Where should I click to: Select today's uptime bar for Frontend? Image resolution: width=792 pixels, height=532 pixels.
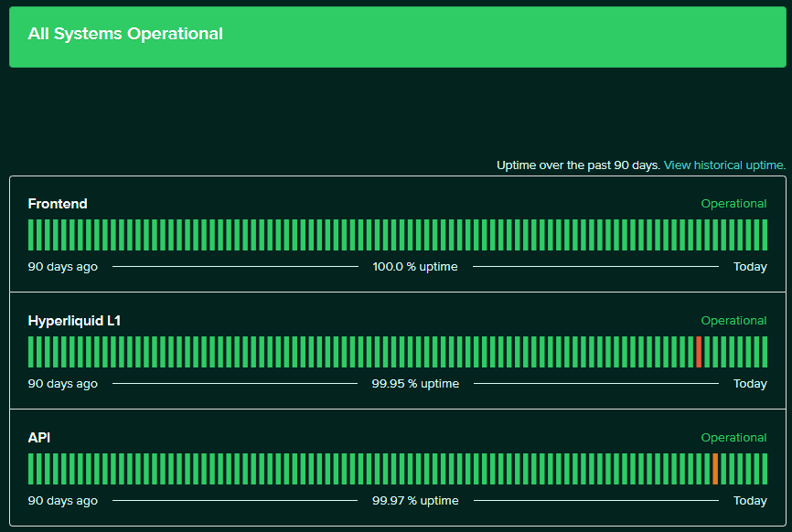click(x=763, y=235)
